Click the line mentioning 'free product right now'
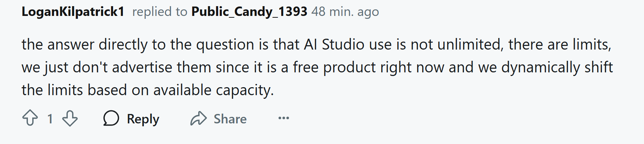The height and width of the screenshot is (144, 644). click(x=317, y=68)
